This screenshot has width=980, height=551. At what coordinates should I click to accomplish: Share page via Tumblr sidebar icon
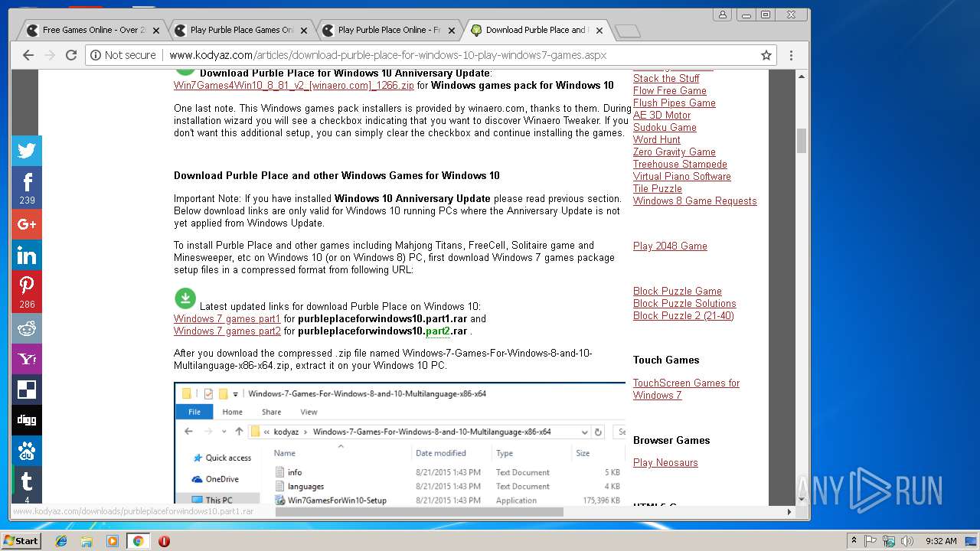point(27,485)
